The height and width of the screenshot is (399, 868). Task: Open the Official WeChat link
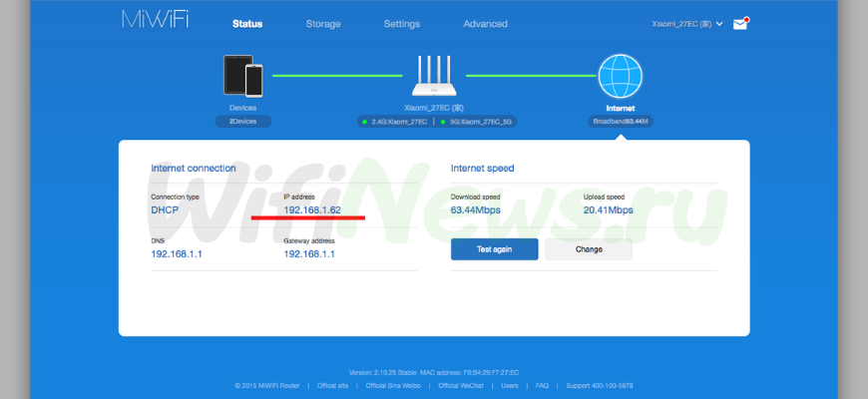(462, 385)
